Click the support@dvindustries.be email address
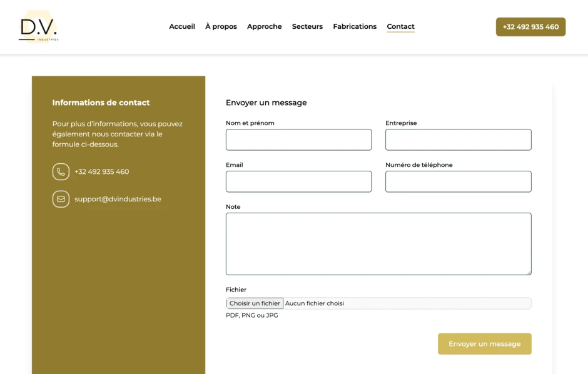 (118, 199)
